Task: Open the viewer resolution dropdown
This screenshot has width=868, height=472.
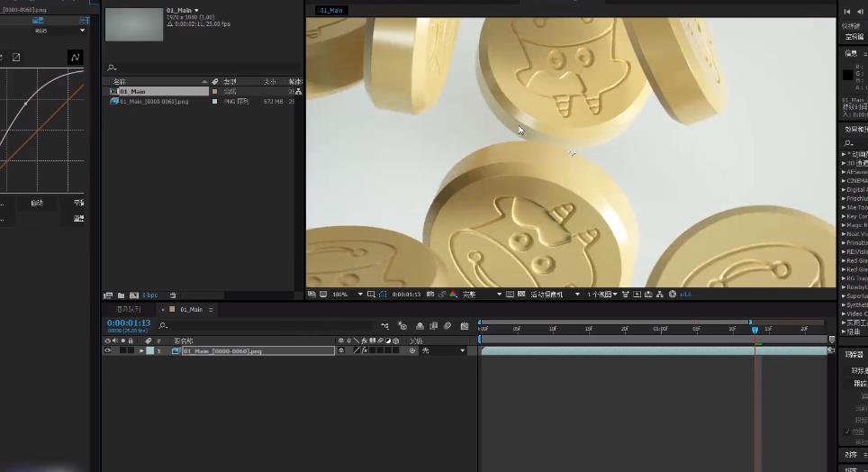Action: pos(482,295)
